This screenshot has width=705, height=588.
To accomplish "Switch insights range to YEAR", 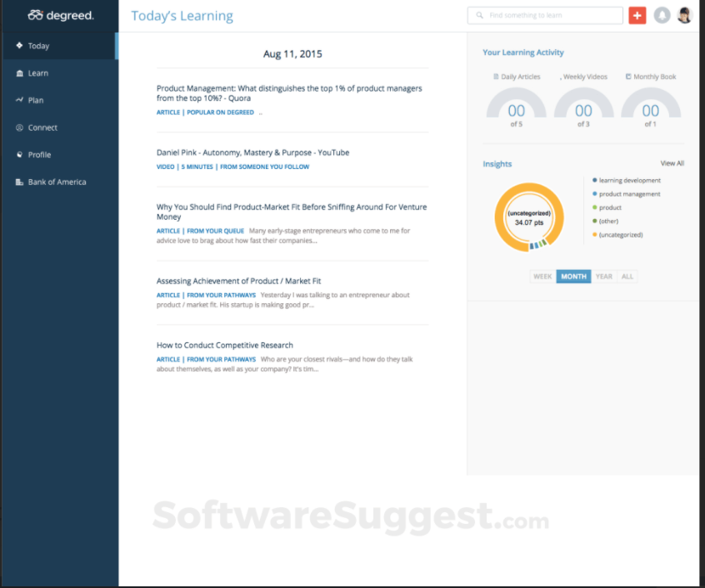I will (604, 277).
